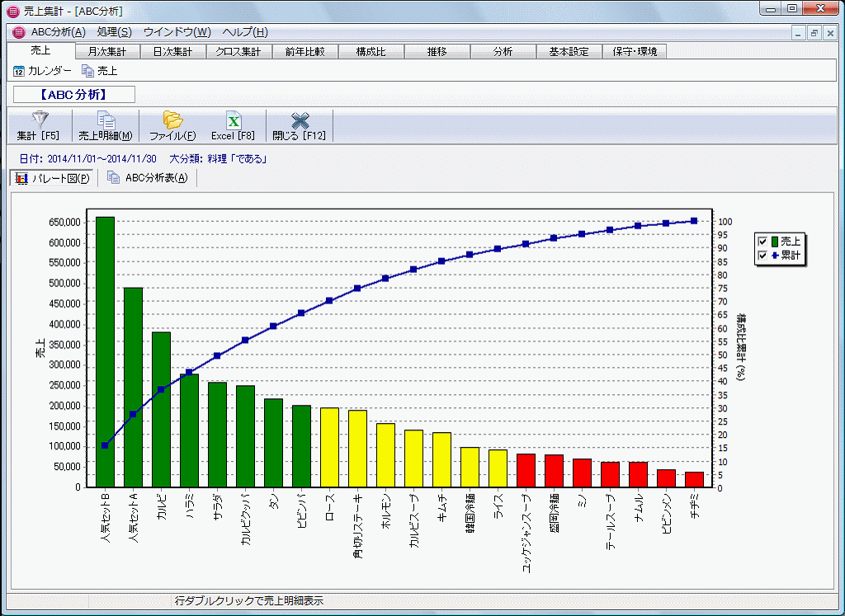Click the blue 累計 legend marker
This screenshot has height=616, width=845.
pyautogui.click(x=775, y=256)
